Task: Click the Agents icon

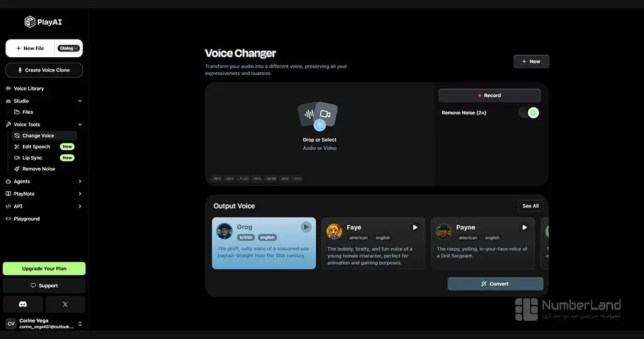Action: (x=8, y=181)
